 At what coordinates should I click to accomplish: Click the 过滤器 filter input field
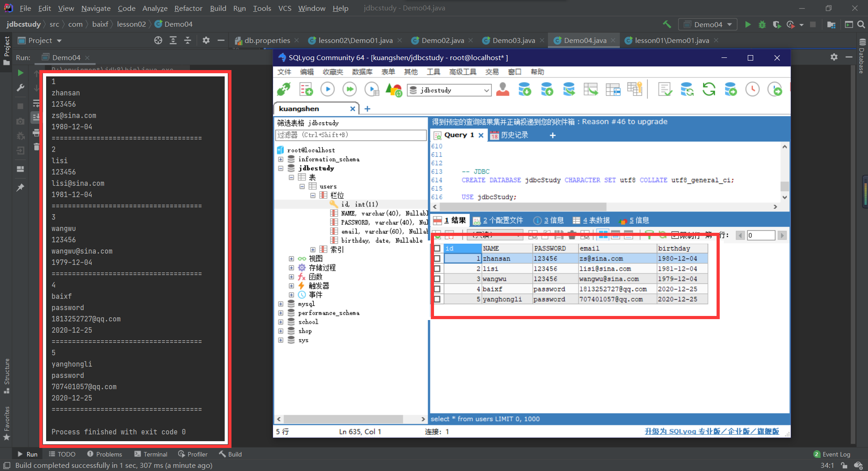point(351,135)
